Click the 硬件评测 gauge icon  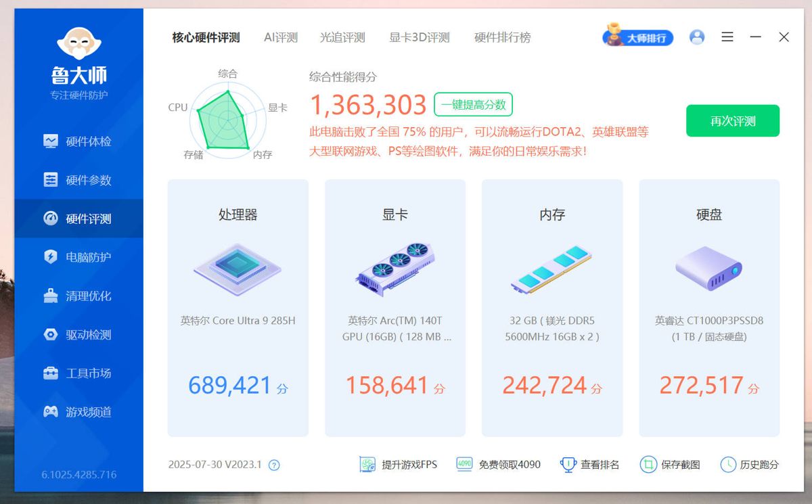pyautogui.click(x=51, y=219)
